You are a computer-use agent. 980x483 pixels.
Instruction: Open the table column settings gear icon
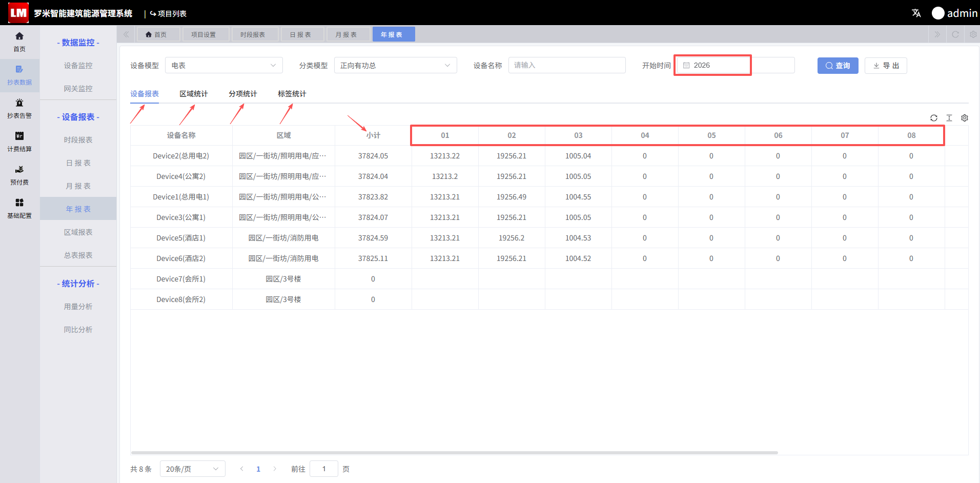965,118
